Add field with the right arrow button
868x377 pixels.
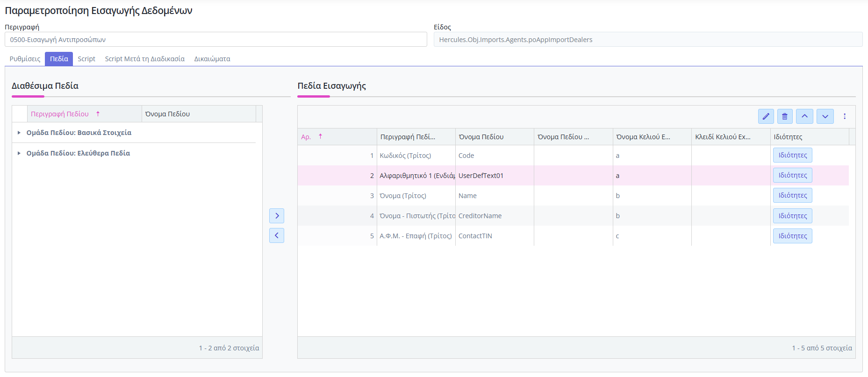coord(277,215)
